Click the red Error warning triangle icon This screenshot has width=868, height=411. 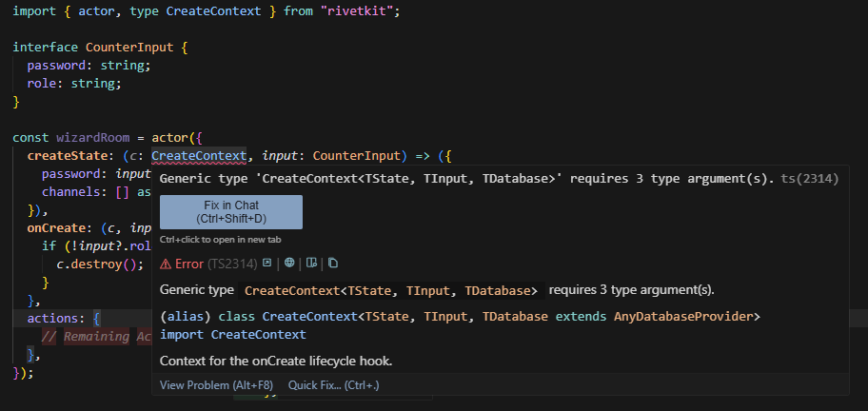click(166, 264)
